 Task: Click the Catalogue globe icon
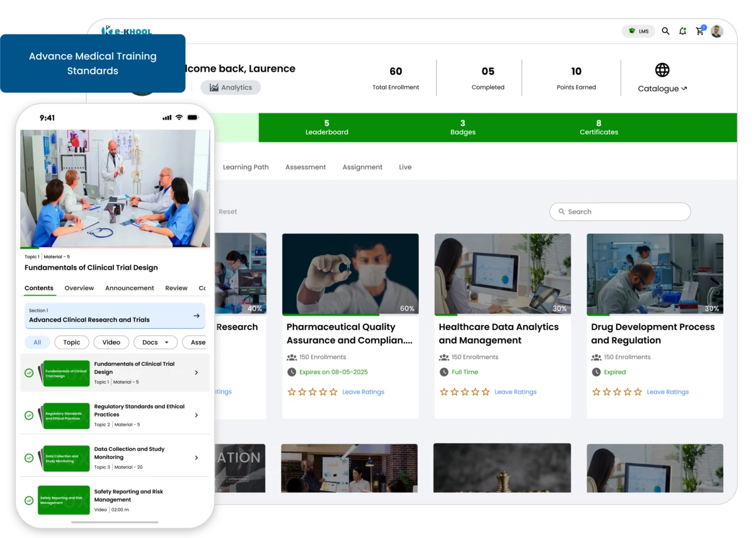661,70
